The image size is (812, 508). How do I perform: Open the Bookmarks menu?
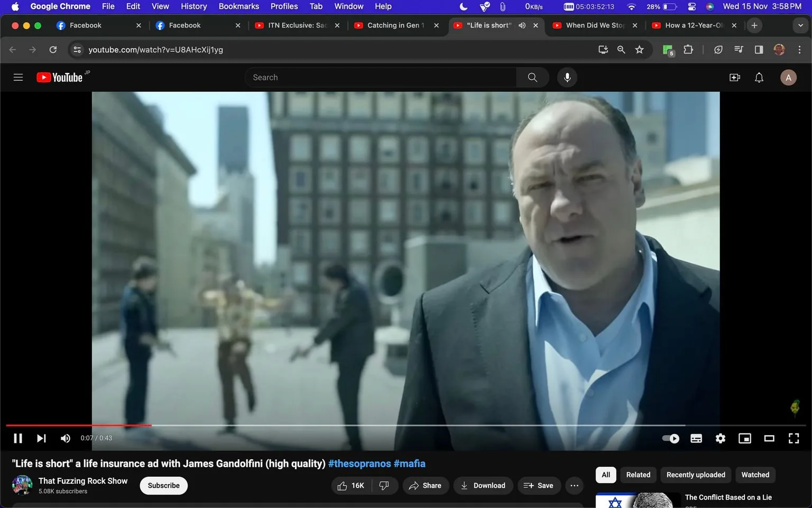click(x=238, y=6)
